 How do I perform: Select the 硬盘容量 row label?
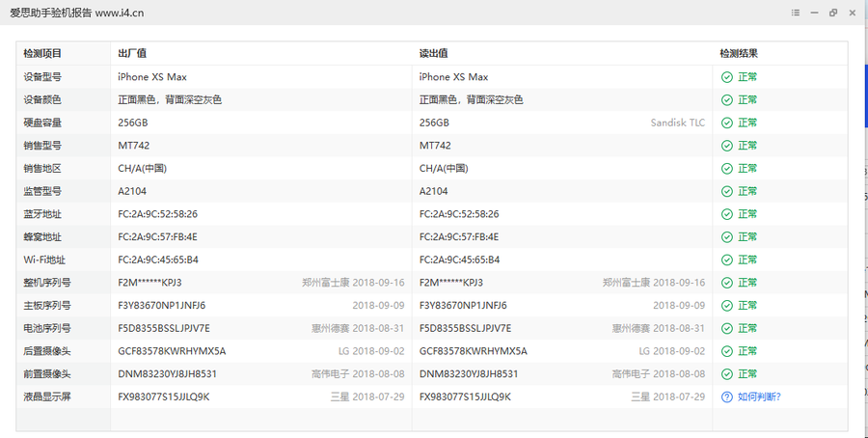(x=42, y=123)
